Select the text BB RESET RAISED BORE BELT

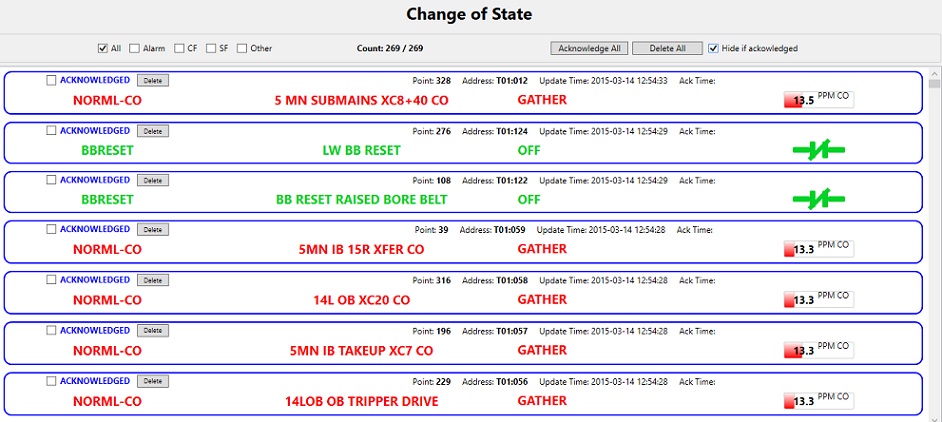362,200
